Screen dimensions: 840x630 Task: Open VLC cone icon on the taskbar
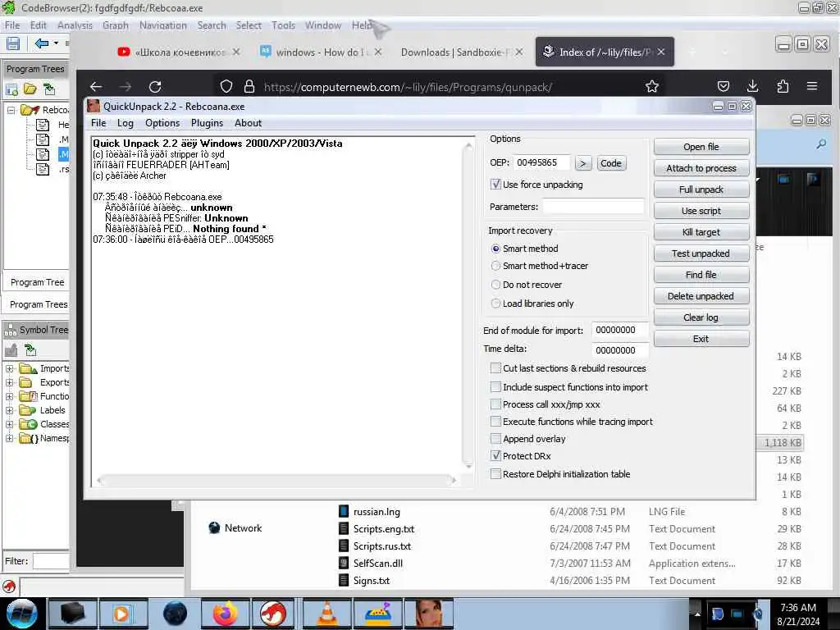[x=326, y=614]
